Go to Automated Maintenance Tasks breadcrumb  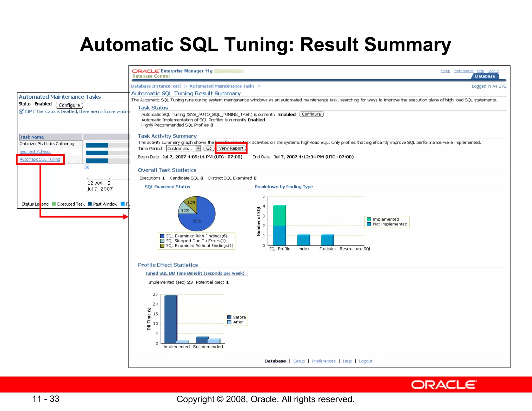(x=222, y=86)
